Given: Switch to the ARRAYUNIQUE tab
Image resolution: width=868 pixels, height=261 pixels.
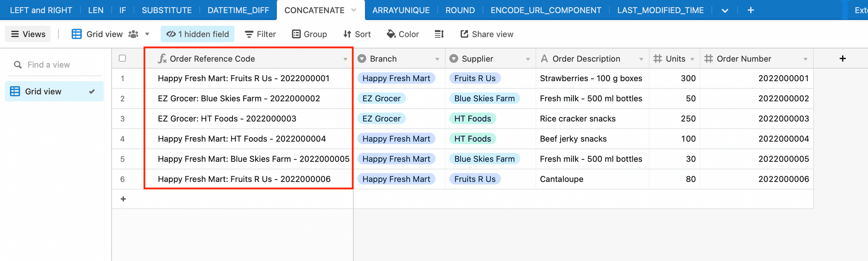Looking at the screenshot, I should click(x=401, y=10).
